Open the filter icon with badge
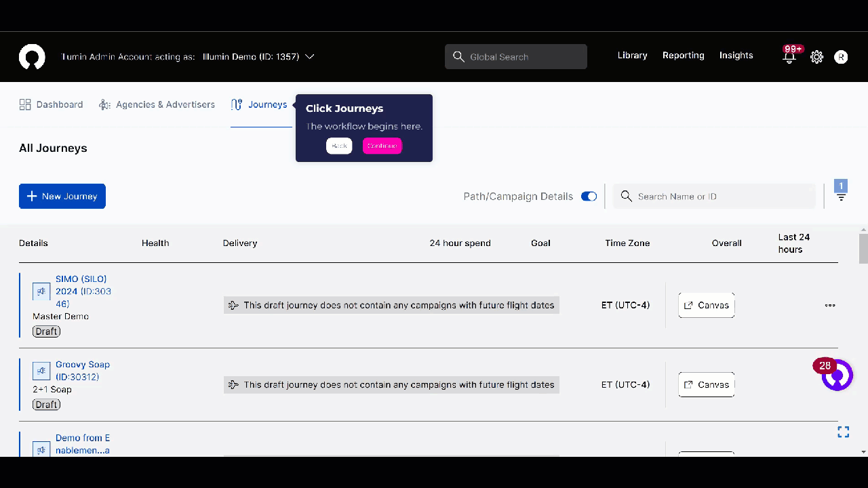The width and height of the screenshot is (868, 488). click(841, 197)
